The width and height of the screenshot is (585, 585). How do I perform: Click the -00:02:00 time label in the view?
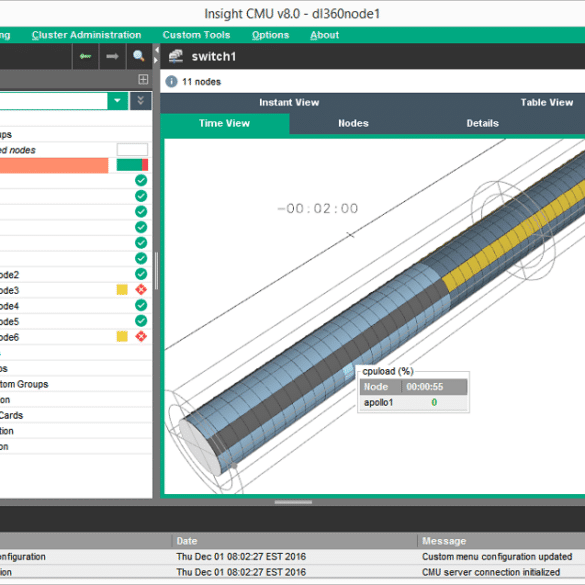(318, 209)
